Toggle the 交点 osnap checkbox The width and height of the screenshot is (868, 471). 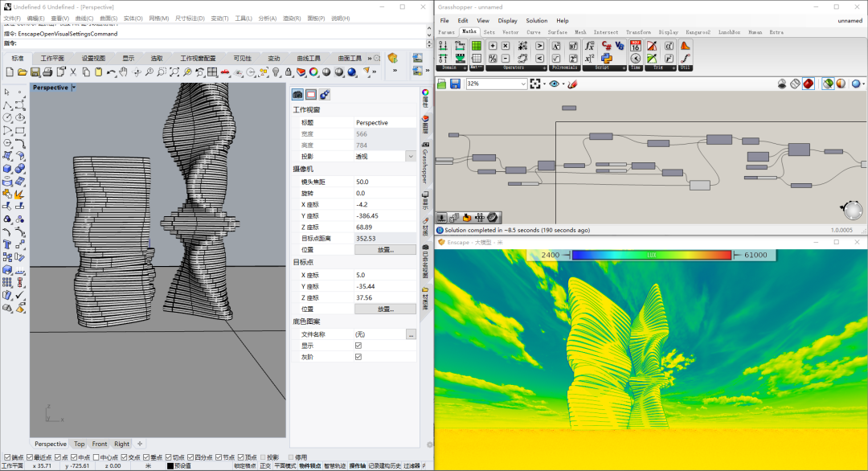[124, 457]
